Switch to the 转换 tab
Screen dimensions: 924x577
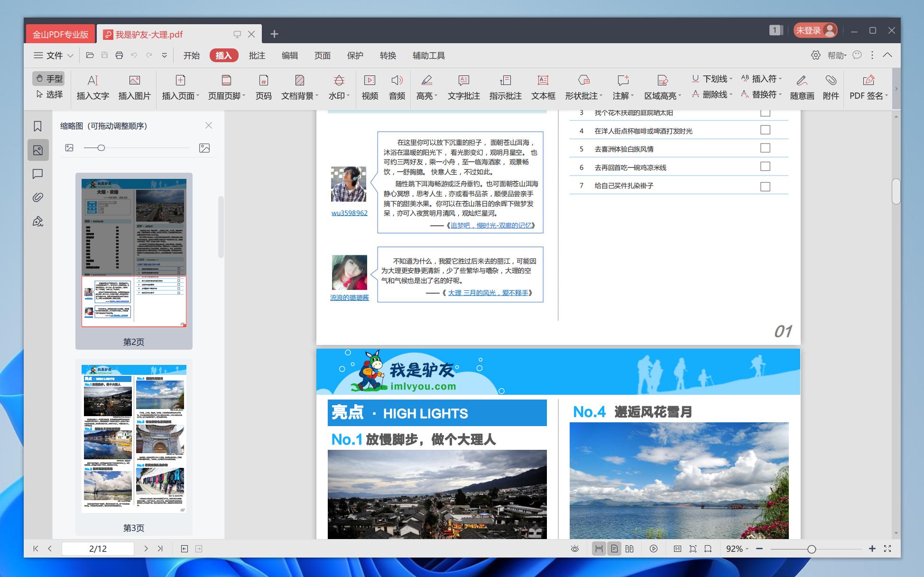click(388, 56)
